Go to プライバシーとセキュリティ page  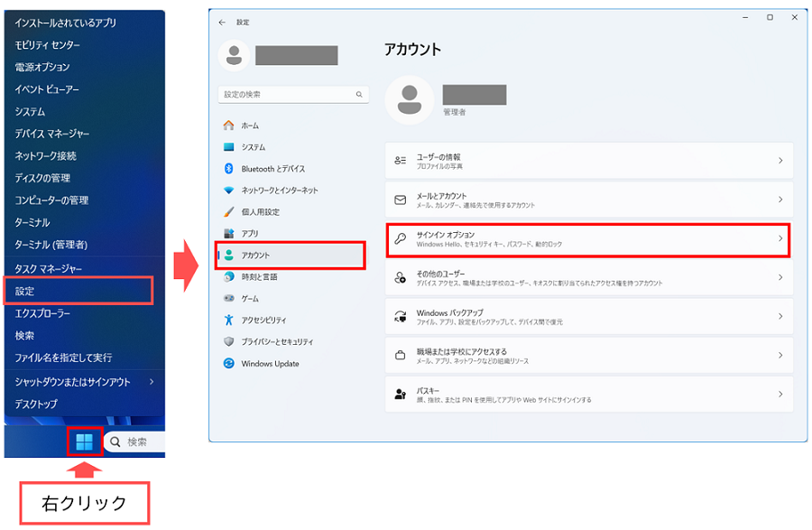coord(277,342)
